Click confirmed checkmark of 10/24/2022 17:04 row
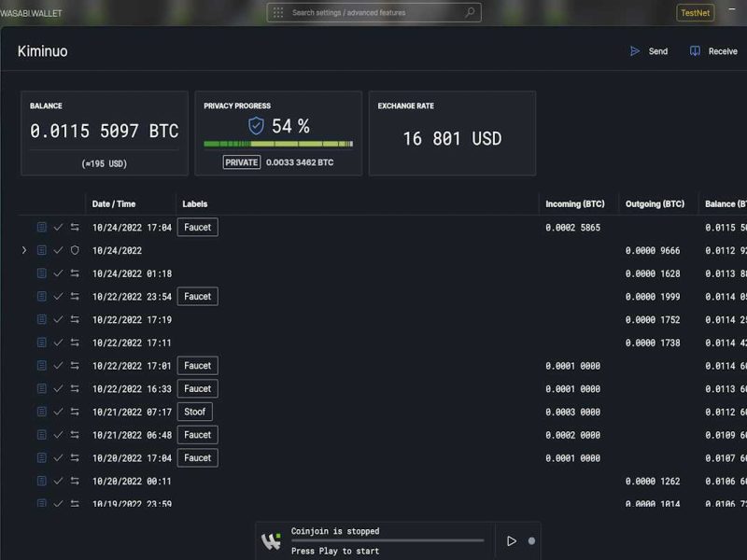Image resolution: width=747 pixels, height=560 pixels. (x=58, y=227)
